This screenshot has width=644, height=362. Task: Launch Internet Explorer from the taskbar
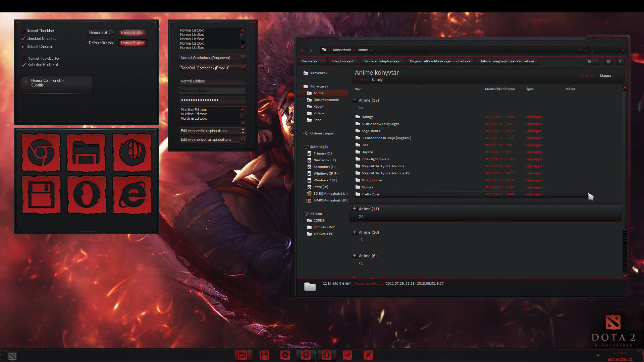[x=285, y=355]
